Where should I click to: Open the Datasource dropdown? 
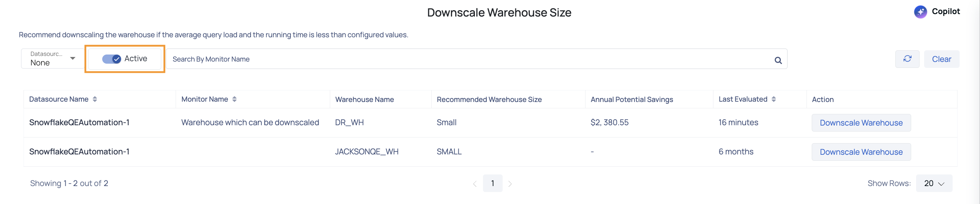click(x=52, y=59)
